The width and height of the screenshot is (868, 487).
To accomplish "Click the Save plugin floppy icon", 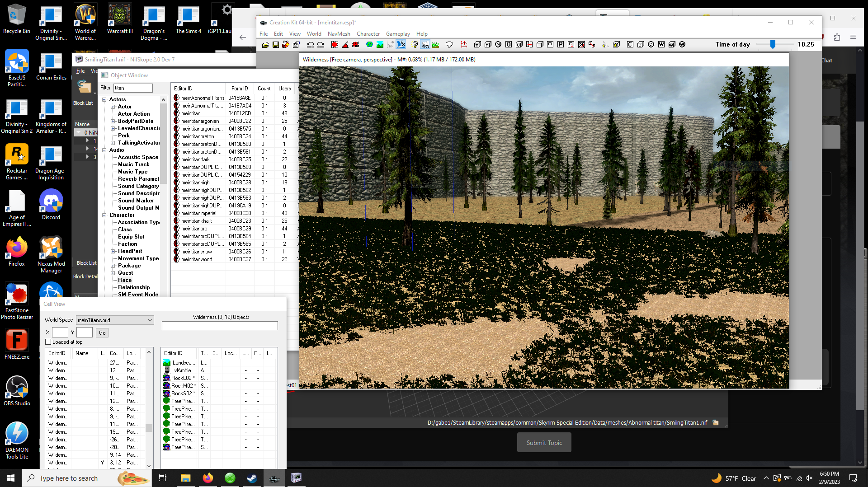I will (275, 45).
